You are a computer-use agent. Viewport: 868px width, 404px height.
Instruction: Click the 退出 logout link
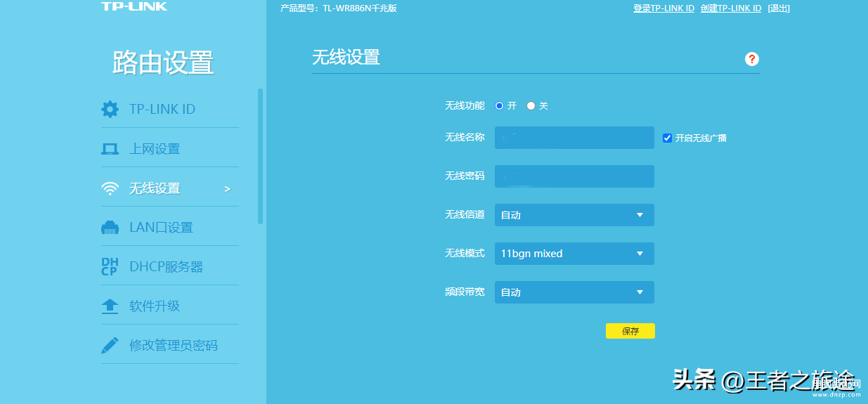pos(779,8)
